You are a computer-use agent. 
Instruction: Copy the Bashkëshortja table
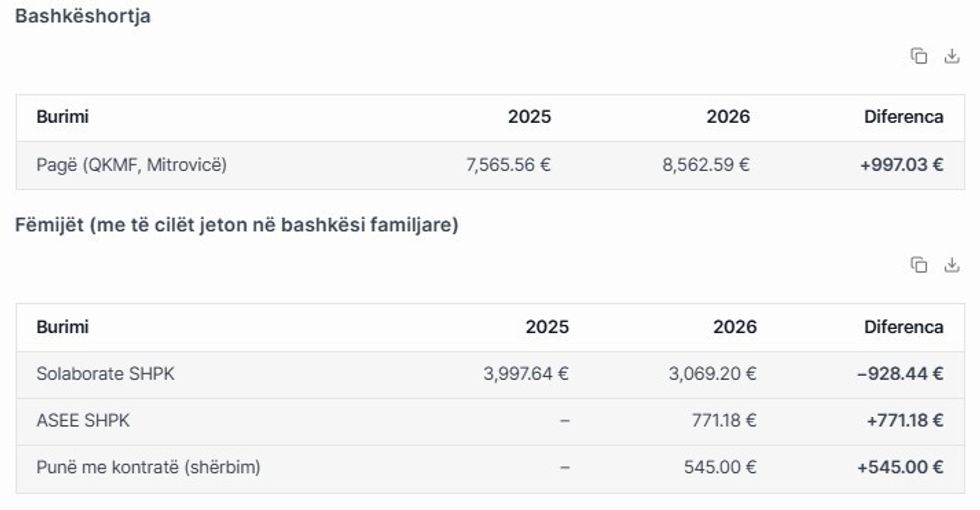point(918,57)
